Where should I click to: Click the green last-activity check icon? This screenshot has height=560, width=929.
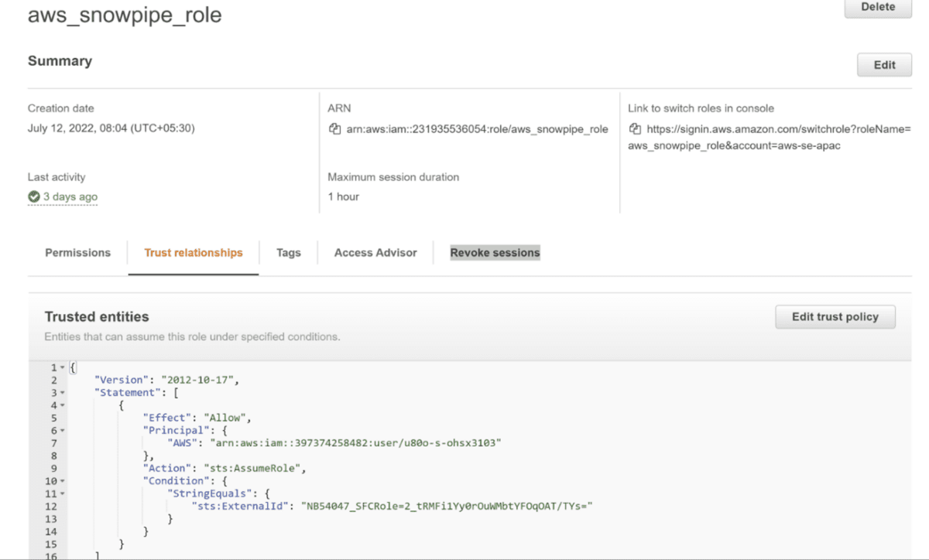[34, 196]
